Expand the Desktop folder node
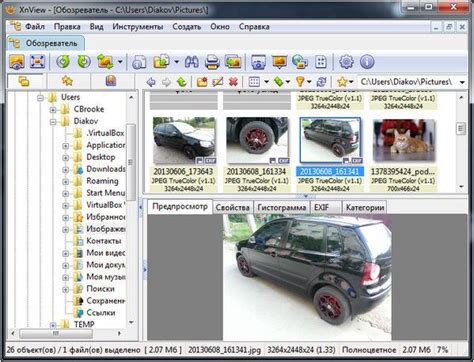Viewport: 474px width, 362px height. 65,158
